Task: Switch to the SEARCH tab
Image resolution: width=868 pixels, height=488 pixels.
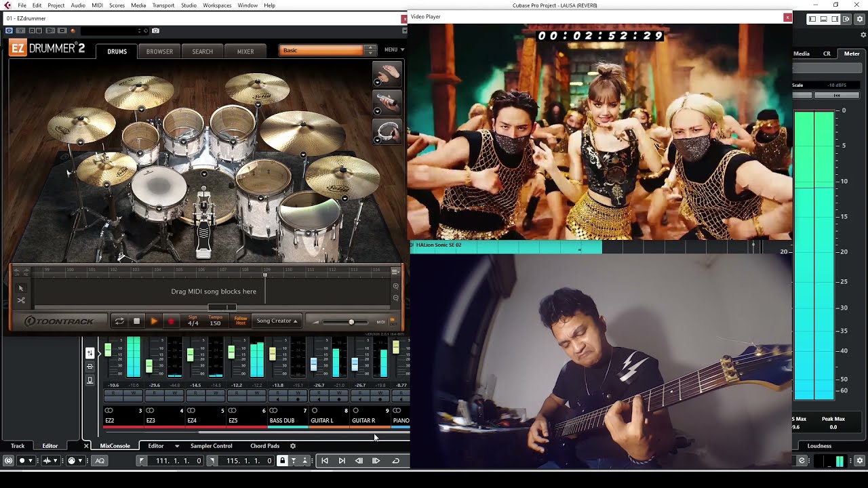Action: point(202,52)
